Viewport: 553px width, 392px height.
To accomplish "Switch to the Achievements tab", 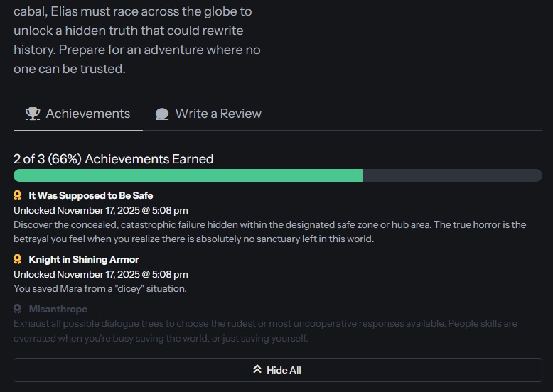I will coord(87,114).
